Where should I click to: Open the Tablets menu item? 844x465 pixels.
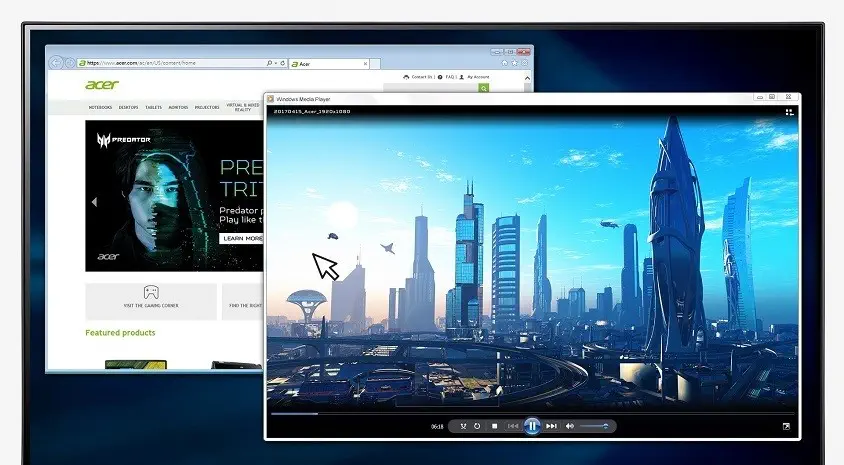pyautogui.click(x=153, y=107)
